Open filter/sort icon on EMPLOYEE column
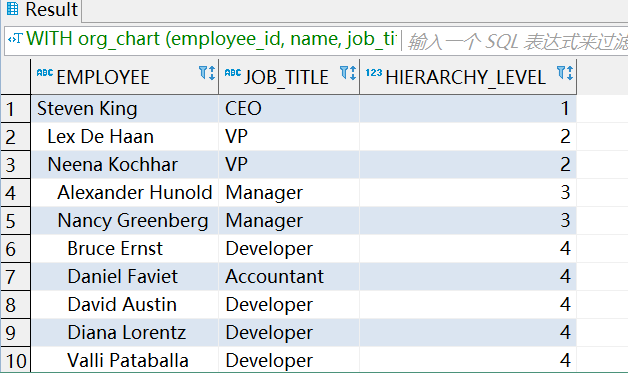The image size is (628, 381). 207,73
